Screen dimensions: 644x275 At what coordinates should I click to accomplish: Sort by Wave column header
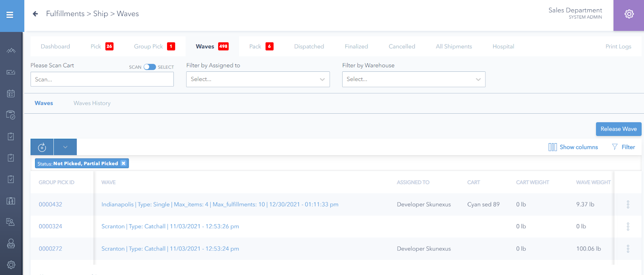click(x=108, y=182)
